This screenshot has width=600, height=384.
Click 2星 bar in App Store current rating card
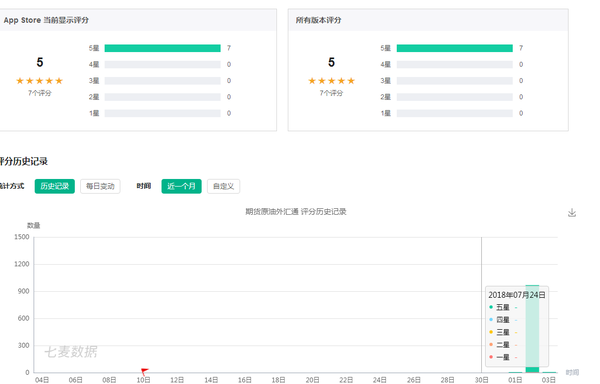coord(163,97)
